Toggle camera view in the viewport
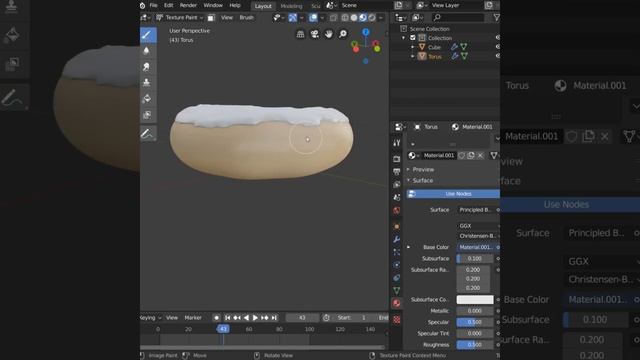Viewport: 640px width, 360px height. pos(314,34)
